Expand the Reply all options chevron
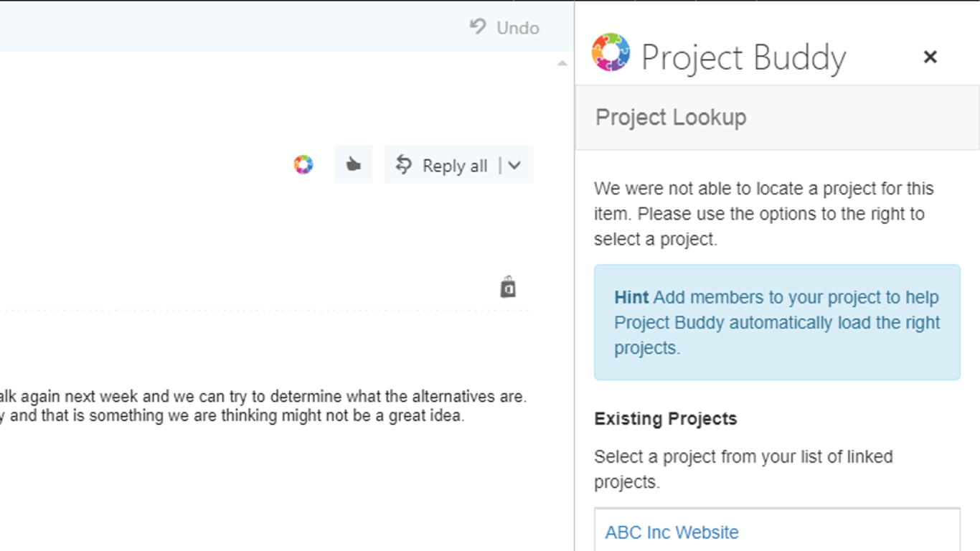This screenshot has width=980, height=551. pyautogui.click(x=514, y=164)
